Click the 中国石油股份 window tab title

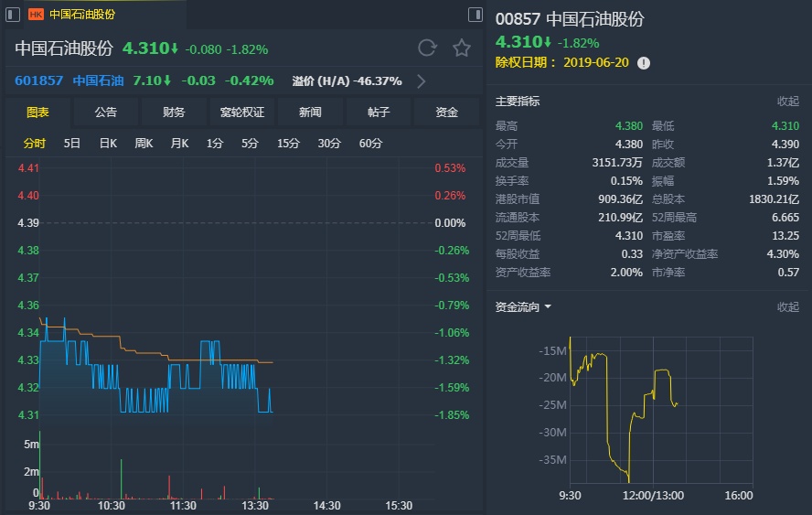[82, 15]
